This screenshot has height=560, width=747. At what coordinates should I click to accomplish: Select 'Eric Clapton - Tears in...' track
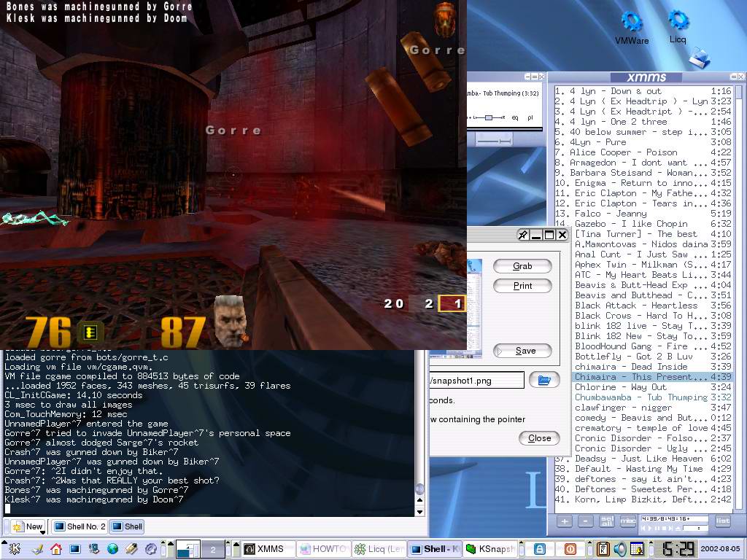pyautogui.click(x=643, y=203)
